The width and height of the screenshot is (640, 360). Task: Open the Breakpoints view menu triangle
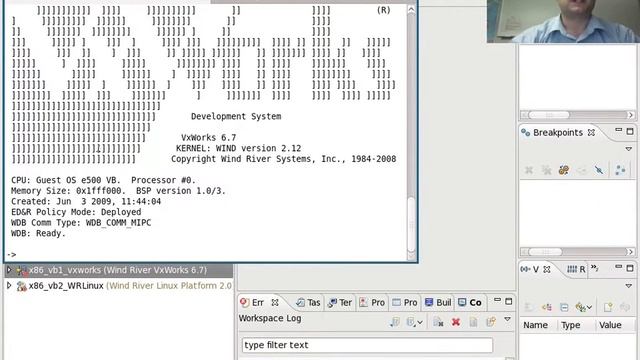629,149
